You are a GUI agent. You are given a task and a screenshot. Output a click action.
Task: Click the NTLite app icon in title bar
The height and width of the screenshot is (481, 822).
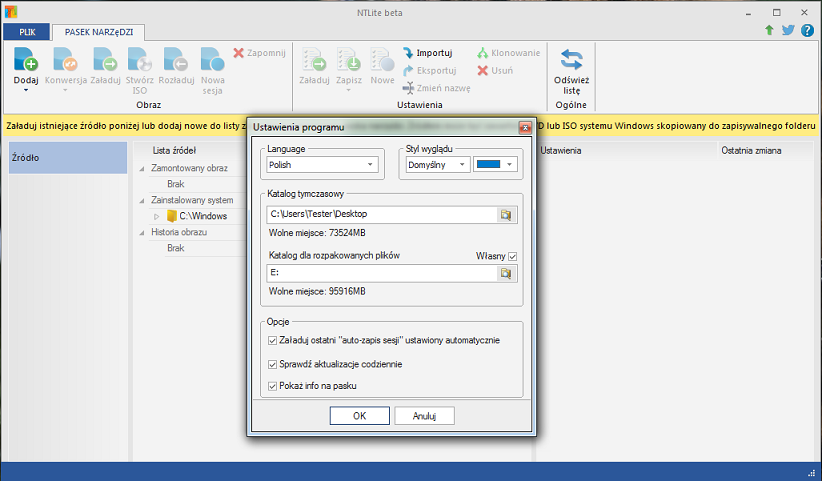click(10, 12)
